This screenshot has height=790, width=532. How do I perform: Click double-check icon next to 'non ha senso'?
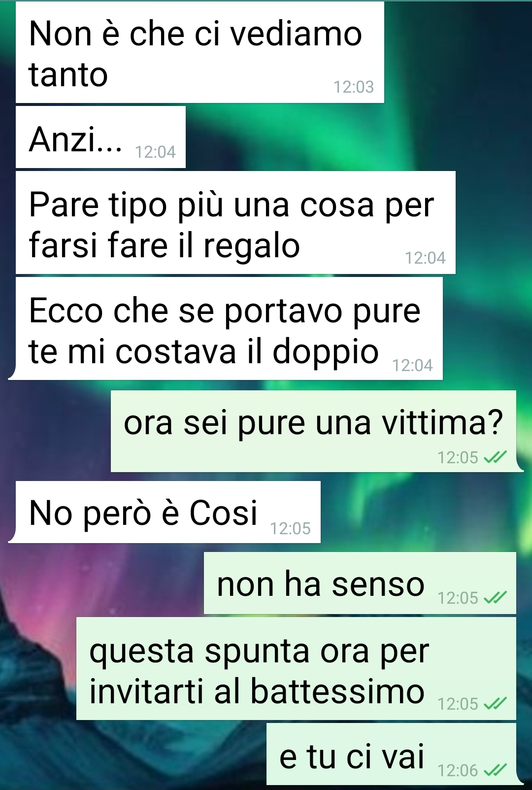[495, 598]
